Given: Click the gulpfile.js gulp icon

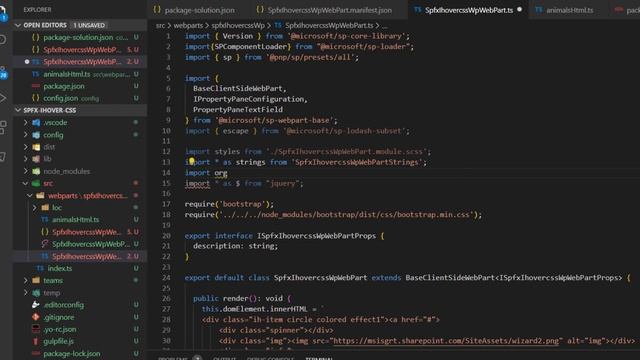Looking at the screenshot, I should (x=36, y=341).
